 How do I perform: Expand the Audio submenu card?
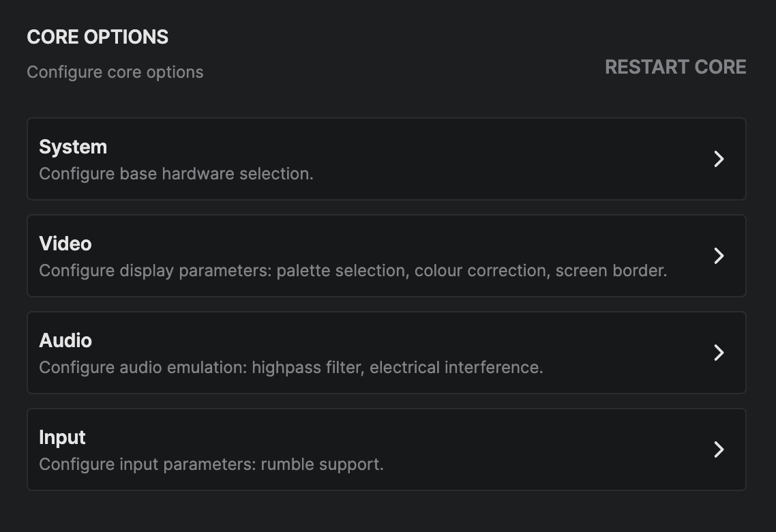pos(386,353)
